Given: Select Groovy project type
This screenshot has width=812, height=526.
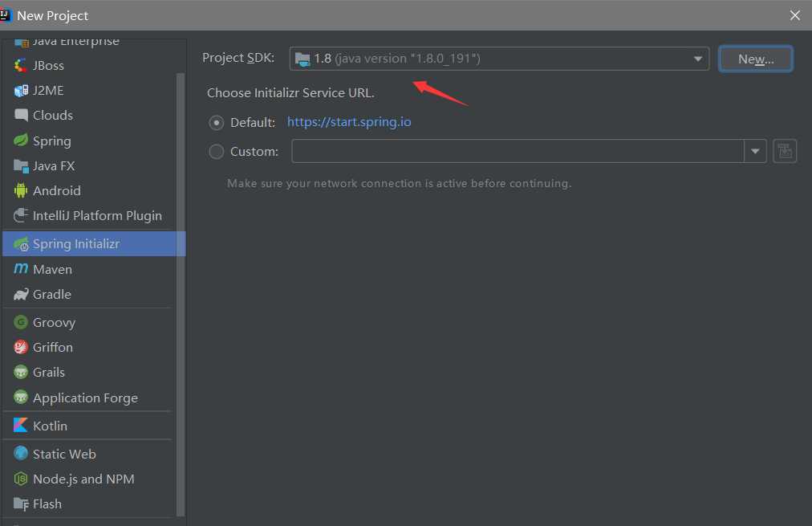Looking at the screenshot, I should 90,322.
